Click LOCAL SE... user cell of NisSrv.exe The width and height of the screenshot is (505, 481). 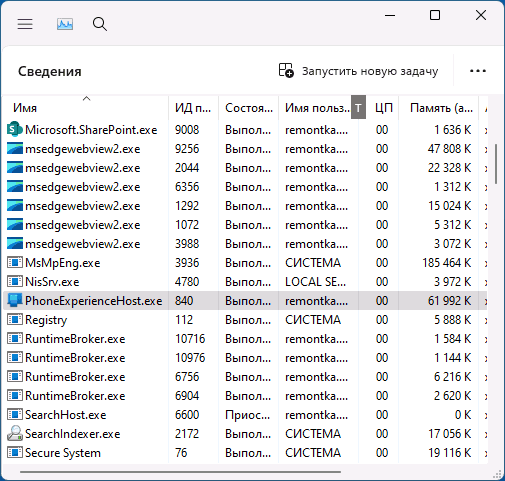[315, 282]
